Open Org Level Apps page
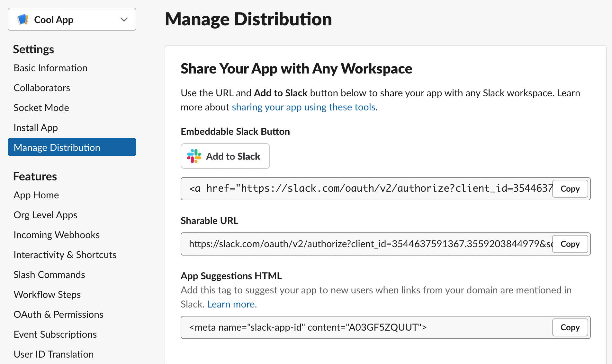This screenshot has width=612, height=364. 45,215
